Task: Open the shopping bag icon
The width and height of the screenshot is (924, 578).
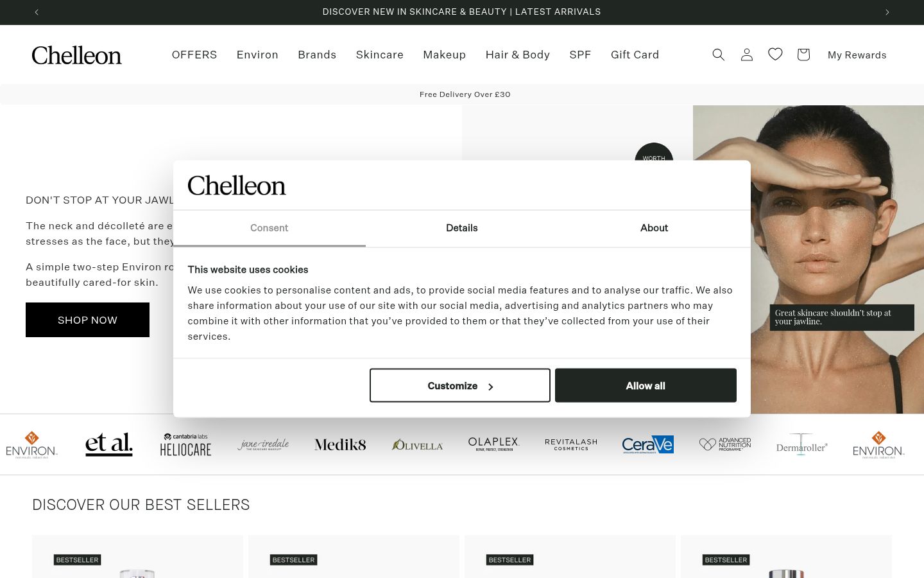Action: [803, 55]
